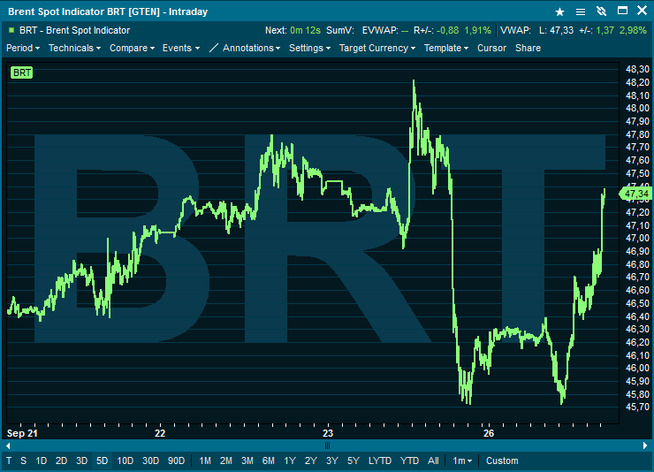
Task: Click the VWAP label in header
Action: pos(516,30)
